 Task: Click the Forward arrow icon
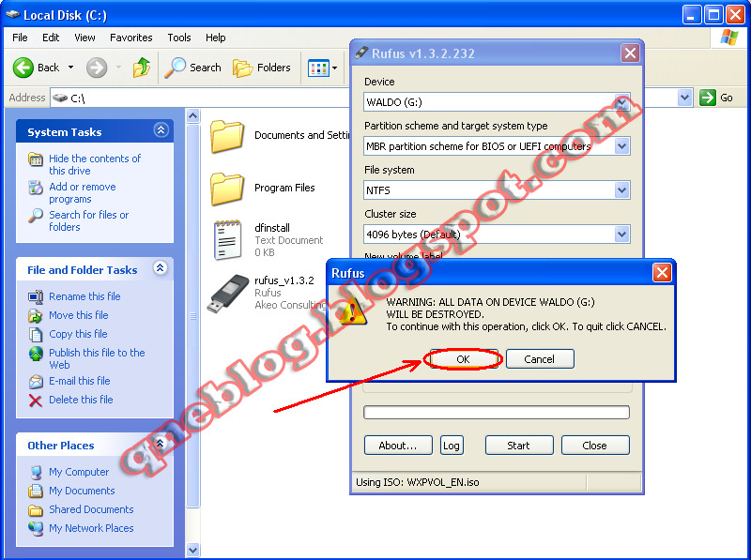coord(97,68)
